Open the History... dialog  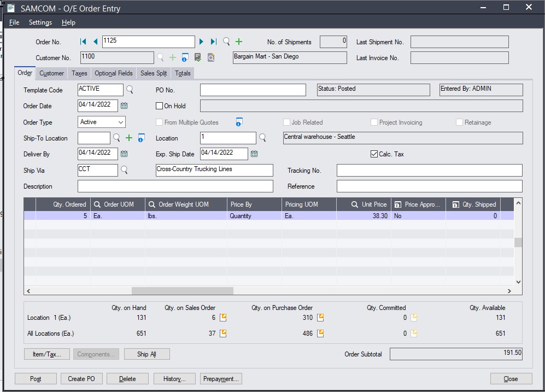[x=174, y=379]
